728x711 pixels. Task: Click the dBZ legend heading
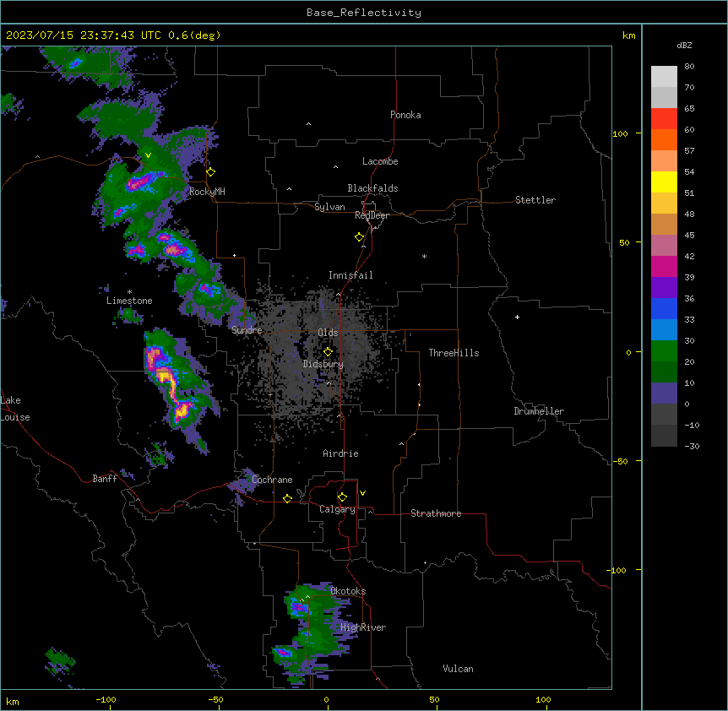[684, 46]
